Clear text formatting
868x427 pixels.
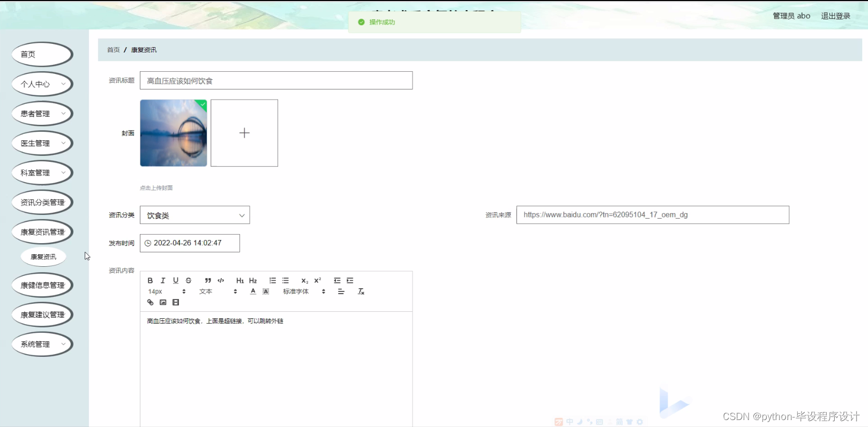tap(361, 291)
